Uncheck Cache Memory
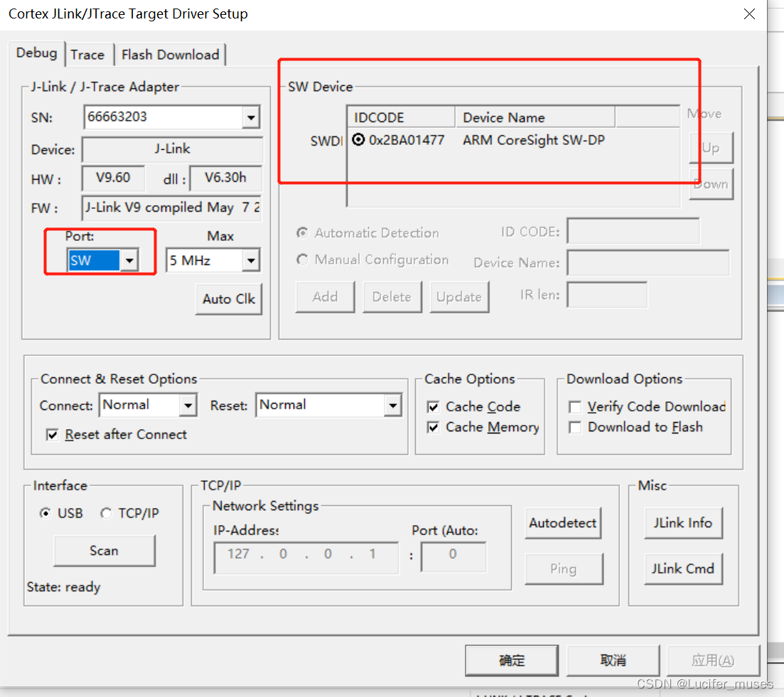The height and width of the screenshot is (697, 784). (x=432, y=428)
